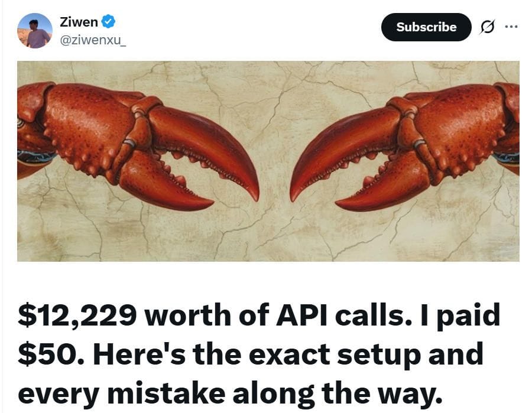Viewport: 532px width, 413px height.
Task: Open the @ziwenxu_ handle link
Action: (x=93, y=40)
